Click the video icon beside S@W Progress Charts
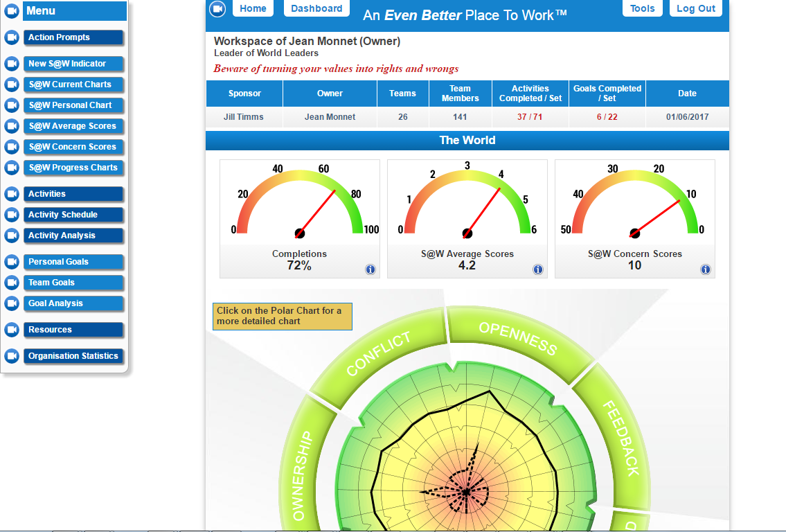The image size is (786, 532). coord(12,168)
